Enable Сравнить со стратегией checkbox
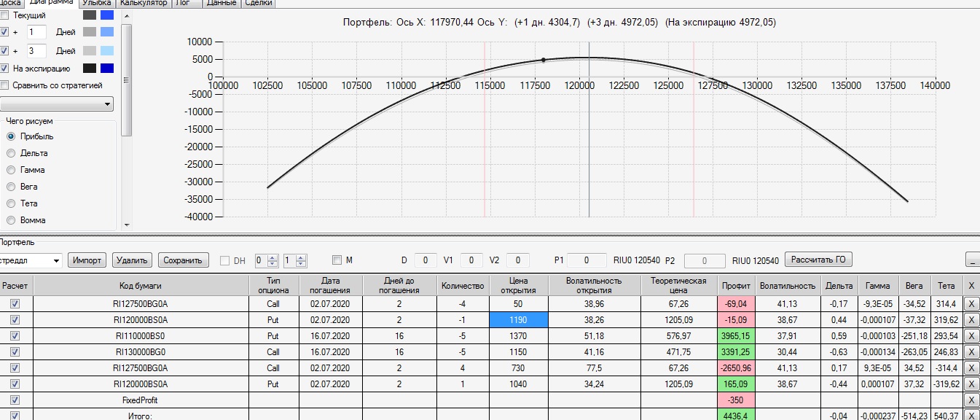 pyautogui.click(x=5, y=85)
